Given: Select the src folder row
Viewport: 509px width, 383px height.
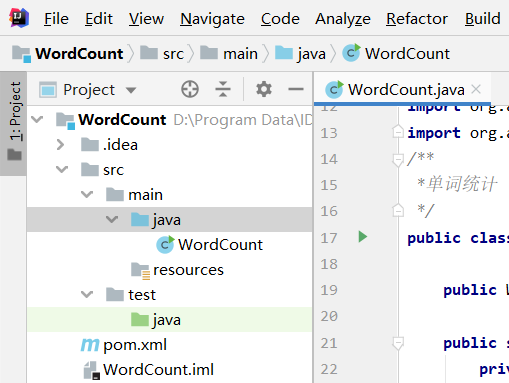Looking at the screenshot, I should point(169,170).
